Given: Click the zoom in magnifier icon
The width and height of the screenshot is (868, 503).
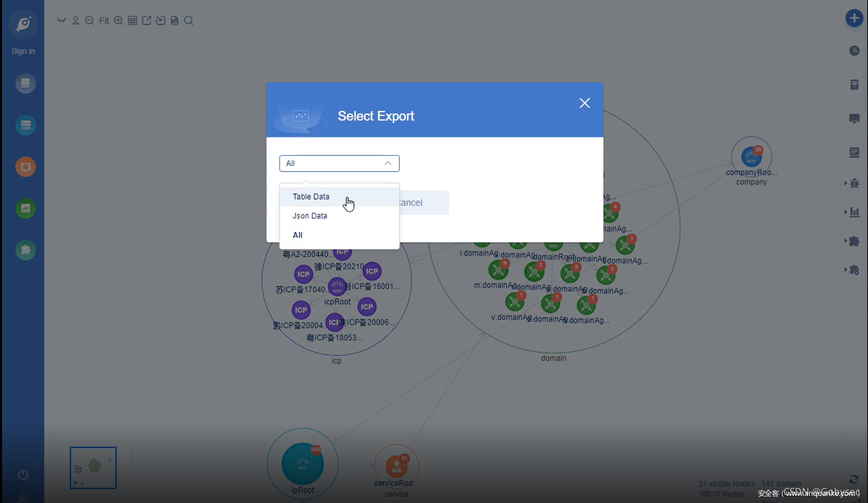Looking at the screenshot, I should tap(119, 20).
